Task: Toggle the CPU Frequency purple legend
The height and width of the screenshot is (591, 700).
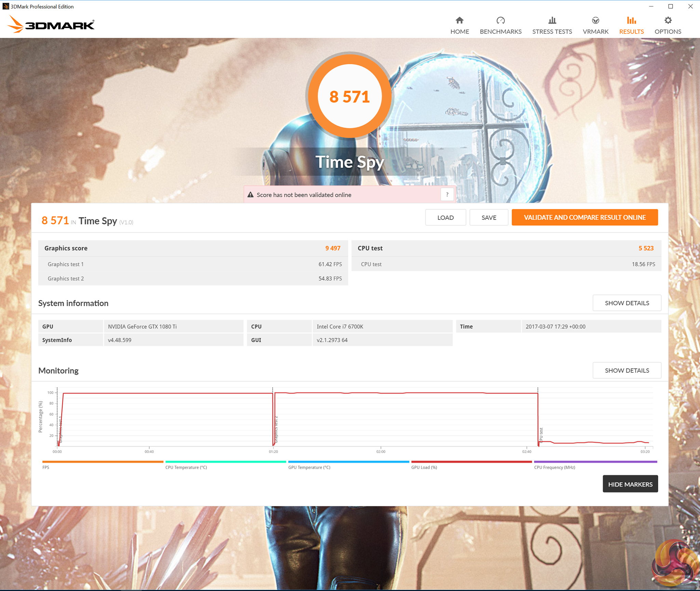Action: coord(554,467)
